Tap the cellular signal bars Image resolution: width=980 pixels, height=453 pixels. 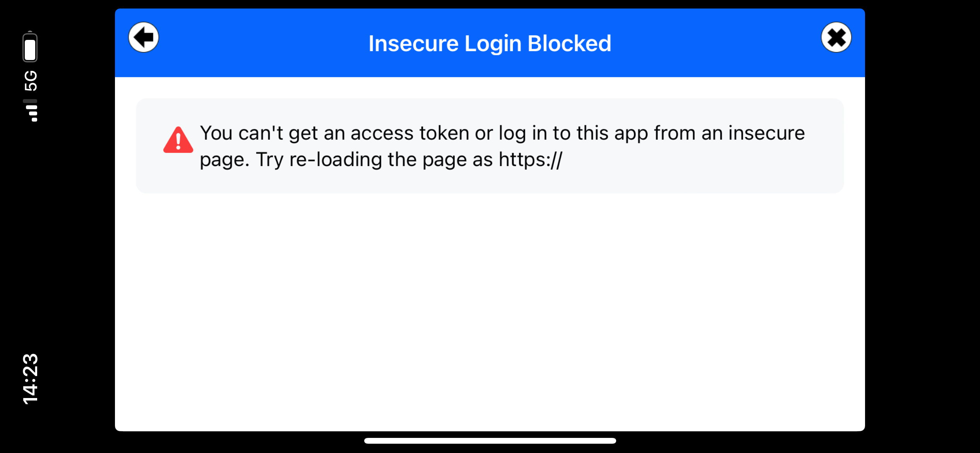click(31, 110)
